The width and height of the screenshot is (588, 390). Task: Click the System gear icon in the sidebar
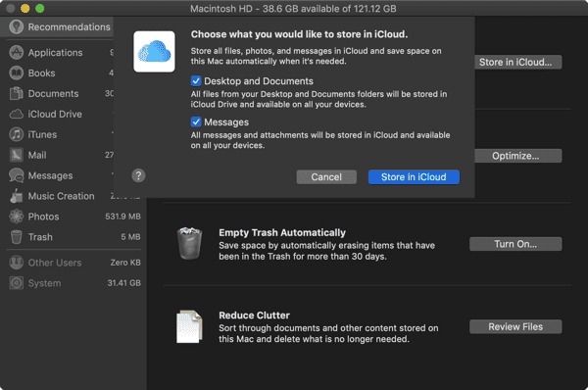[16, 283]
